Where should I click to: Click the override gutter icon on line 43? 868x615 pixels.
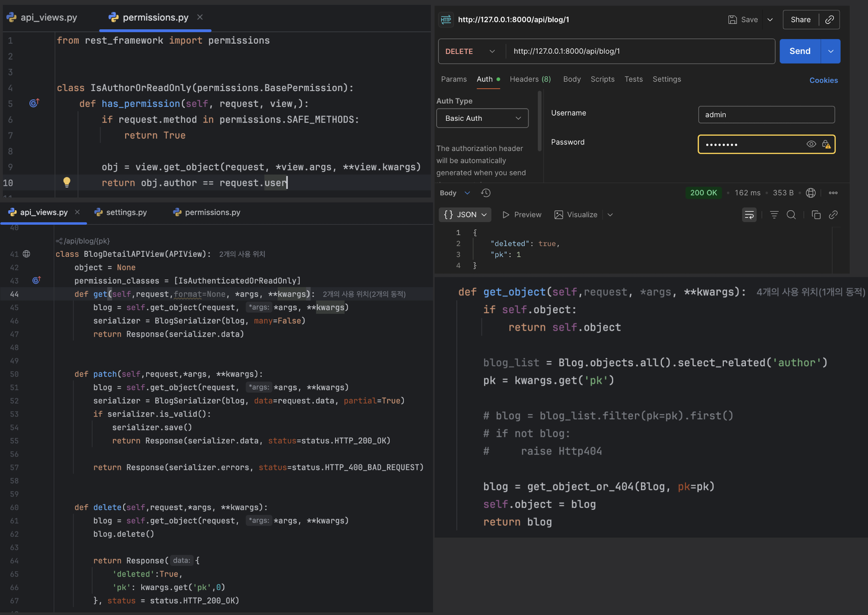37,280
